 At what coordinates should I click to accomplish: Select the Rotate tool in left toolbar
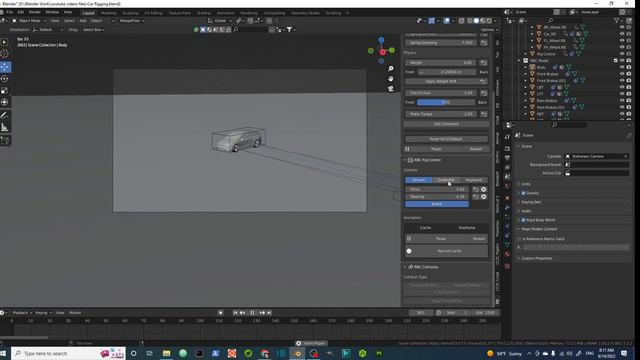tap(5, 79)
